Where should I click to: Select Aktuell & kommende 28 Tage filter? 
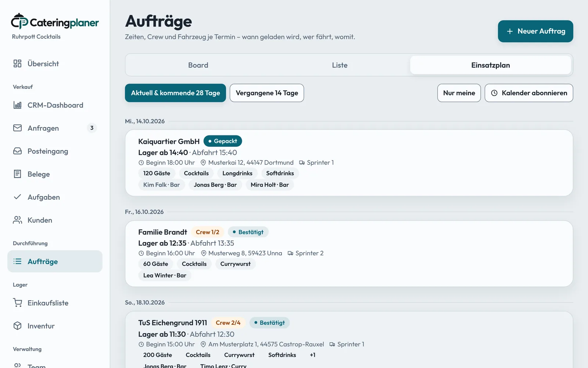(x=175, y=93)
